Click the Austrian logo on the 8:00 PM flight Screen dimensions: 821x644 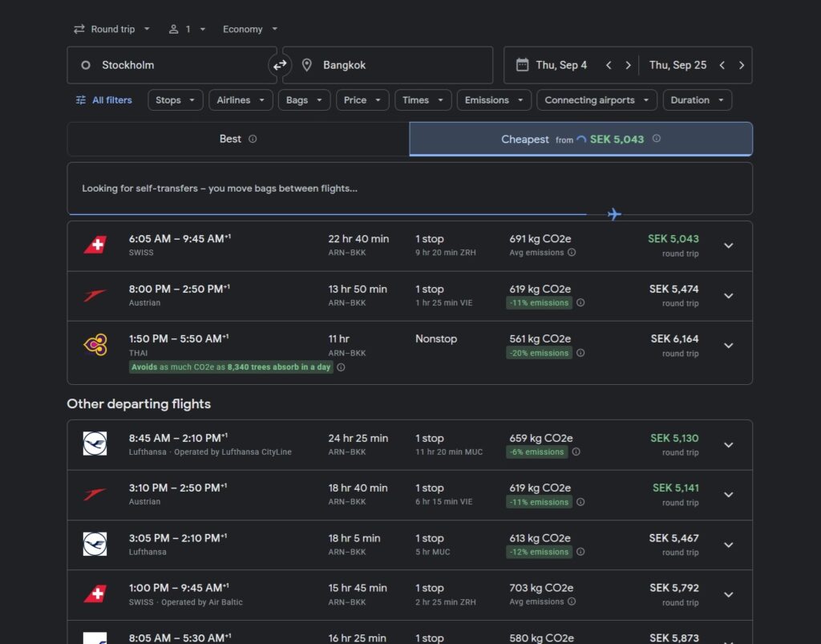pyautogui.click(x=95, y=295)
